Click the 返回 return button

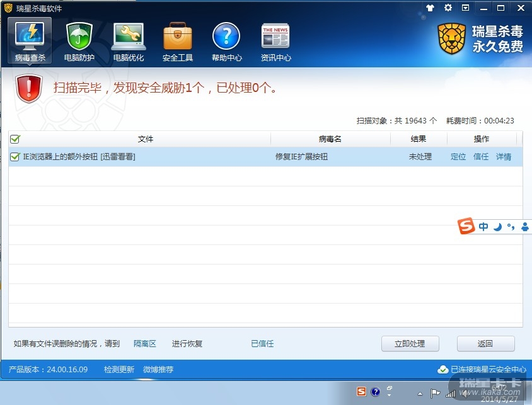coord(485,344)
